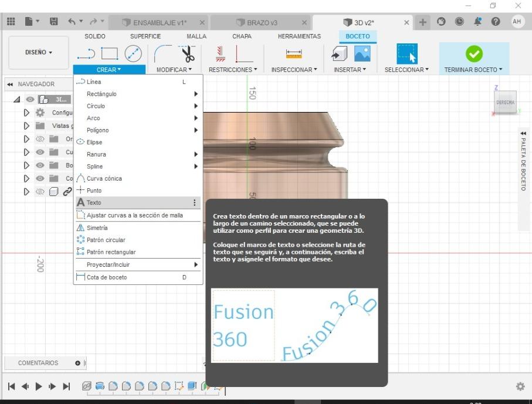The image size is (532, 404).
Task: Select the Fillet tool icon
Action: (162, 53)
